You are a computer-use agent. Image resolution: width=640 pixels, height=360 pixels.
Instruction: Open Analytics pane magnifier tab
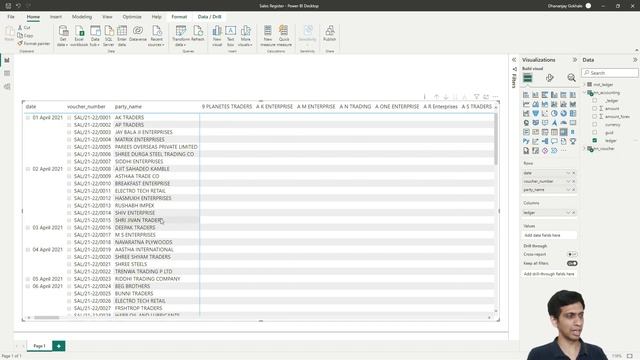click(x=571, y=78)
